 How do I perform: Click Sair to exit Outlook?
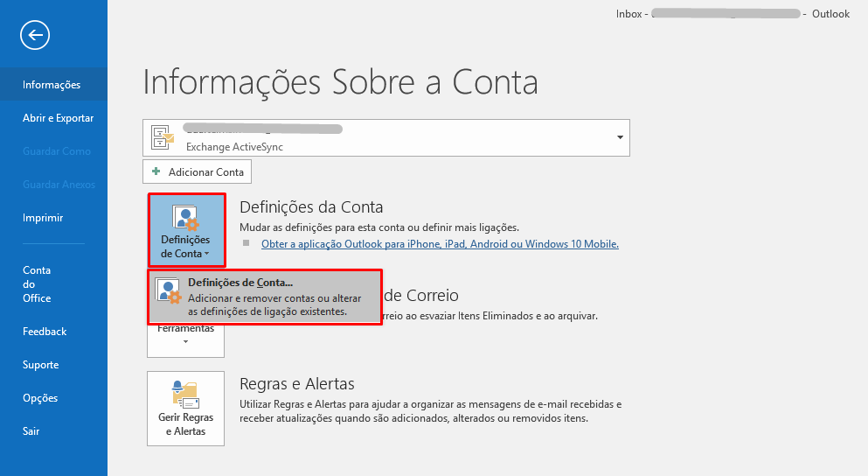click(x=31, y=431)
